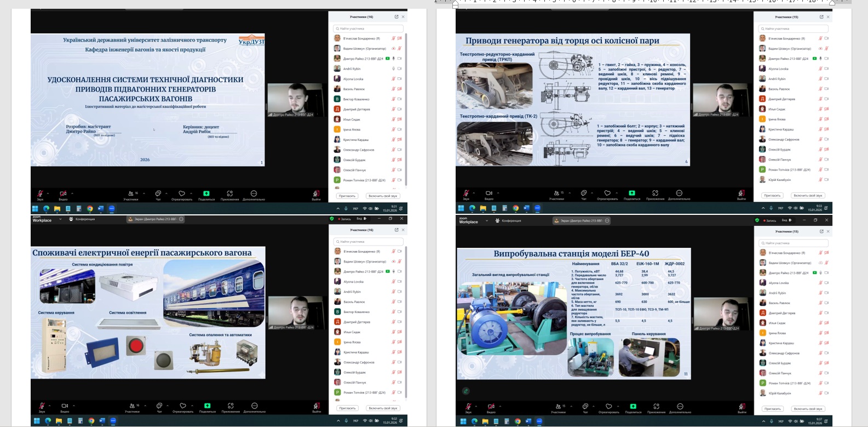The height and width of the screenshot is (427, 868).
Task: Click Выйти in the title slide meeting toolbar
Action: [x=316, y=194]
